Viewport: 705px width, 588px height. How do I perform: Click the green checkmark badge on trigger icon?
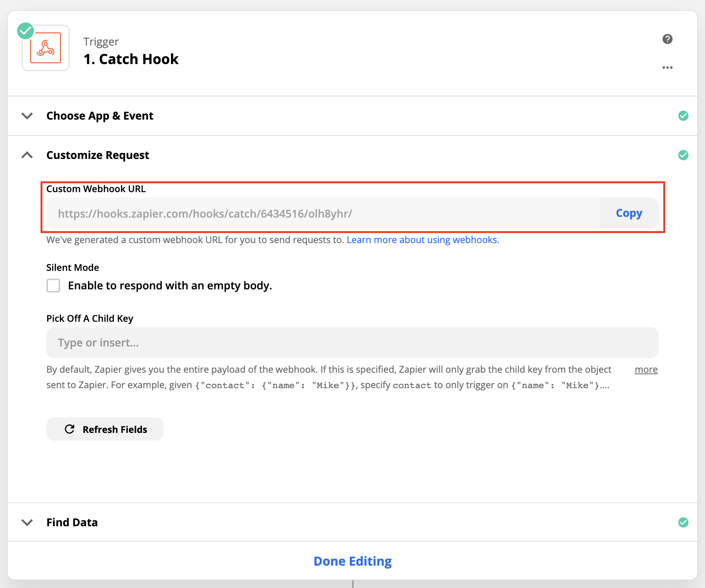click(x=25, y=31)
